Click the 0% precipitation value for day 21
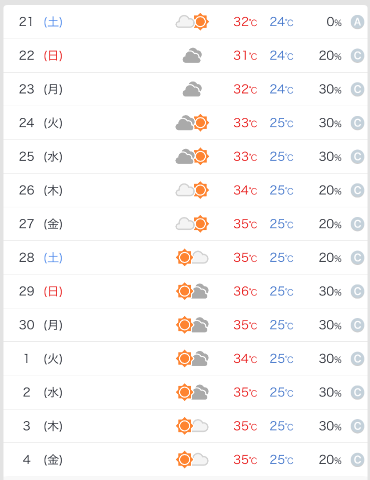 point(334,22)
